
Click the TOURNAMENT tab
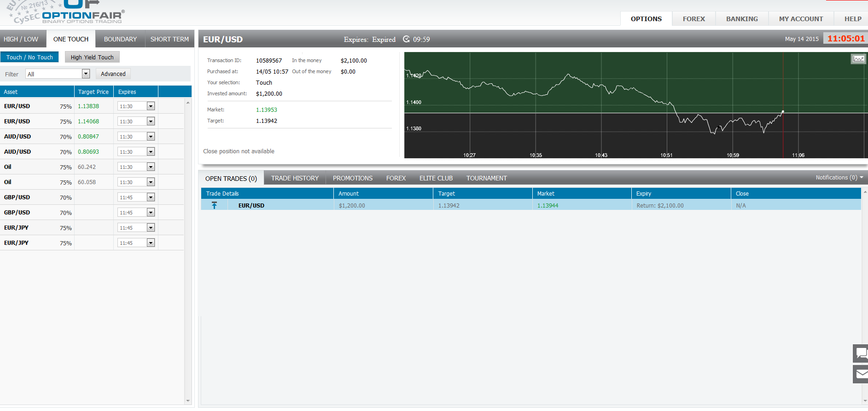(x=486, y=178)
